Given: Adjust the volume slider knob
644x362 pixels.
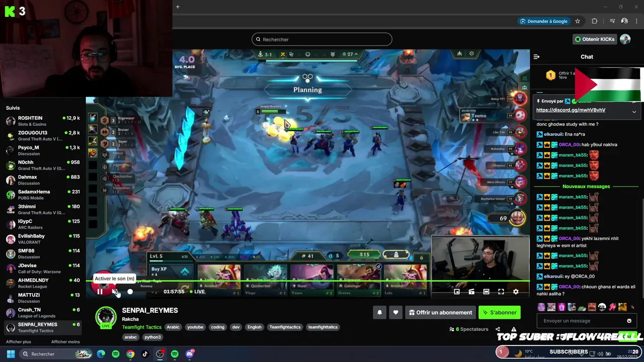Looking at the screenshot, I should [130, 292].
